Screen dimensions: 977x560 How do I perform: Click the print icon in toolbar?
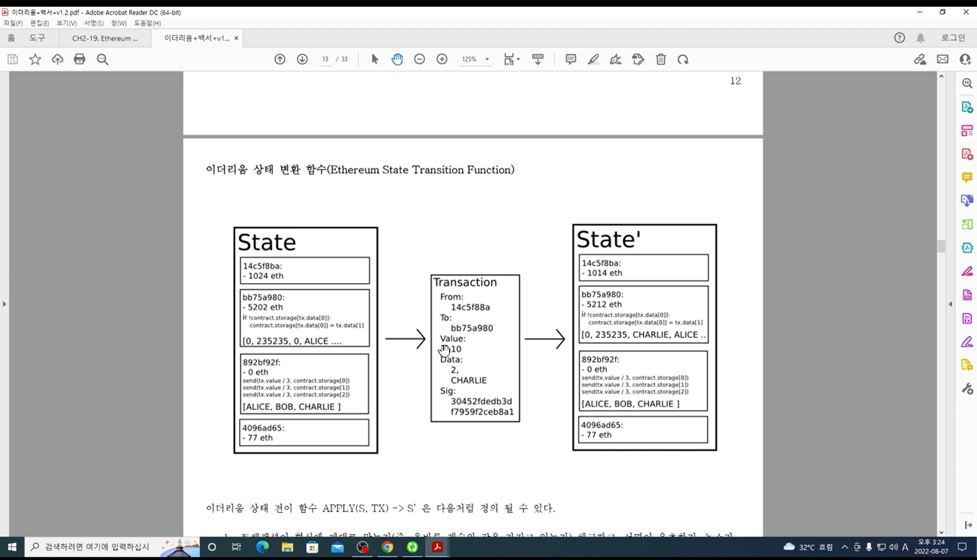tap(80, 59)
